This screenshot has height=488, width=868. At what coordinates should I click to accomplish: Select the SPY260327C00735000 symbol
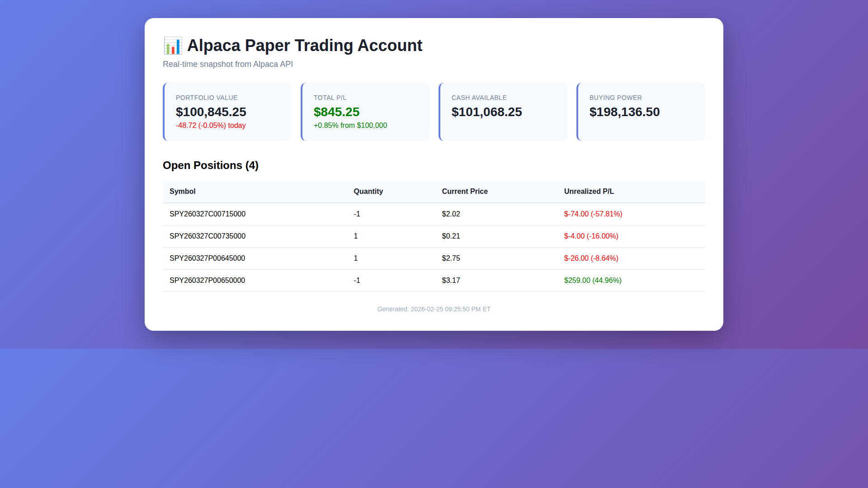point(208,236)
